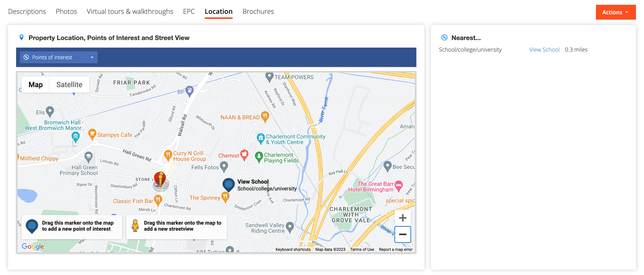Click the Chemist pharmacy pin

point(244,155)
